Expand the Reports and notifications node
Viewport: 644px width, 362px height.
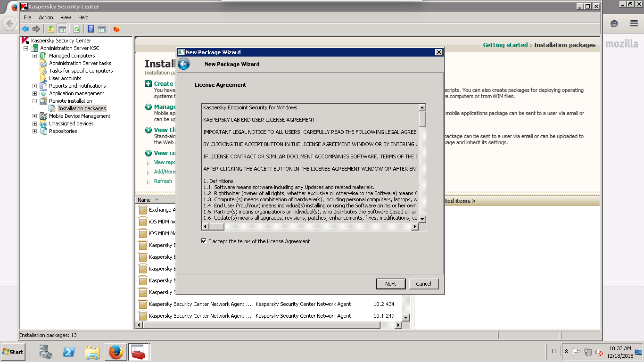[34, 86]
